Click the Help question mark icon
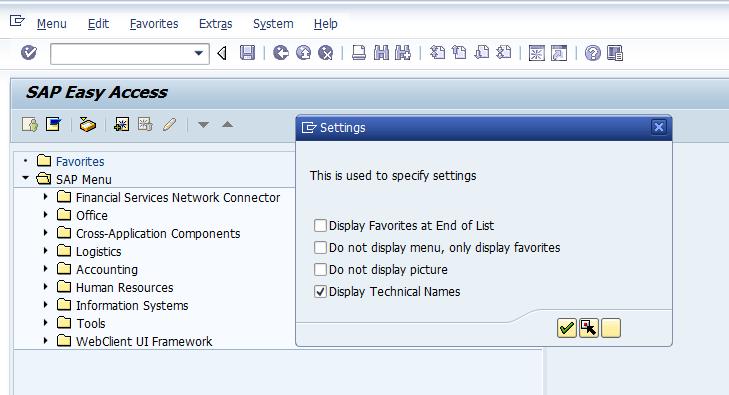 pyautogui.click(x=593, y=53)
